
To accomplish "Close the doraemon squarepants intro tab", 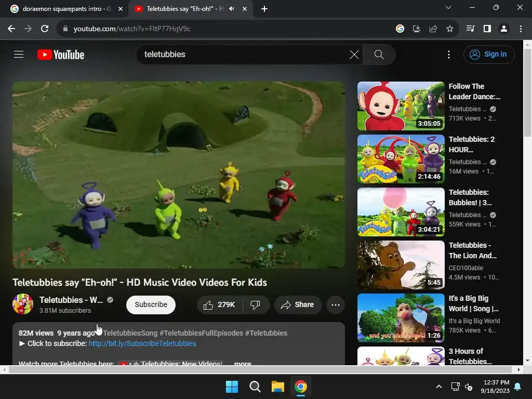I will [x=121, y=9].
